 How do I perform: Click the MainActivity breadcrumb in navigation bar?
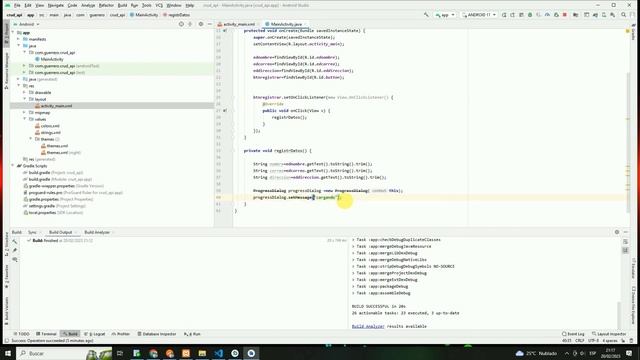coord(144,15)
